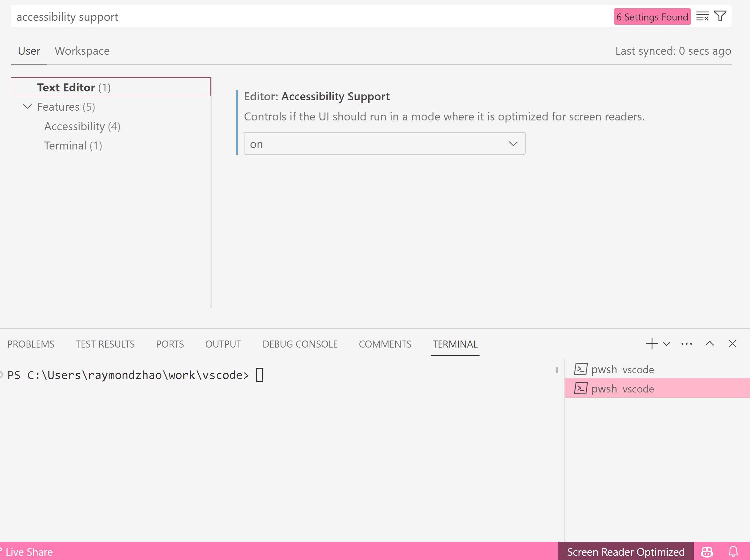Open the settings filter funnel icon

(x=720, y=16)
